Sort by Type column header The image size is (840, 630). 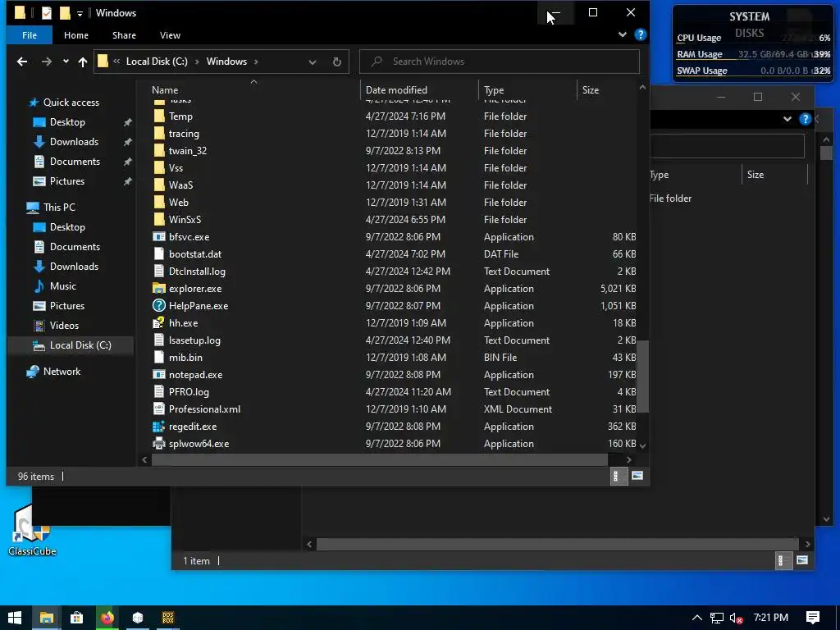point(493,90)
